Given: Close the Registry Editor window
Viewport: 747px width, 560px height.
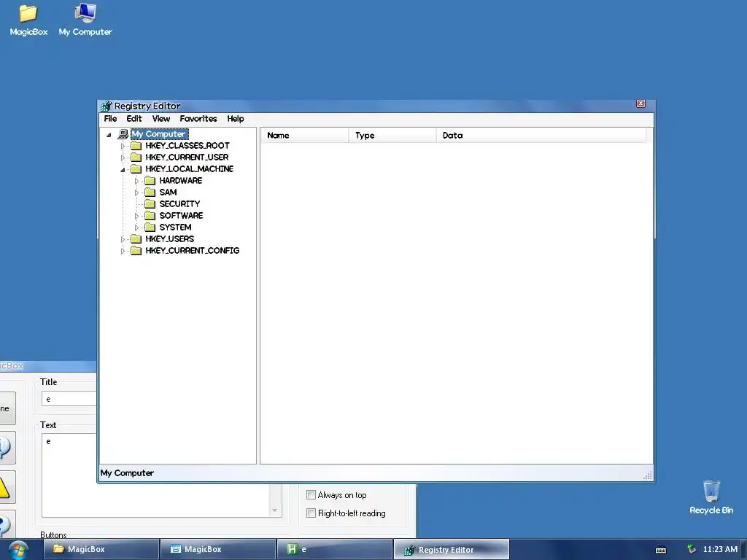Looking at the screenshot, I should [640, 104].
